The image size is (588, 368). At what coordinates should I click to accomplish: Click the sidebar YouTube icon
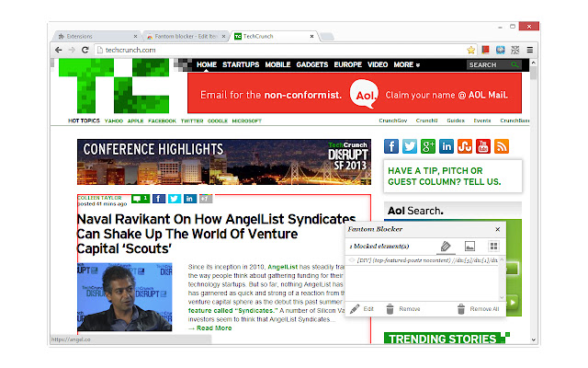[x=483, y=146]
